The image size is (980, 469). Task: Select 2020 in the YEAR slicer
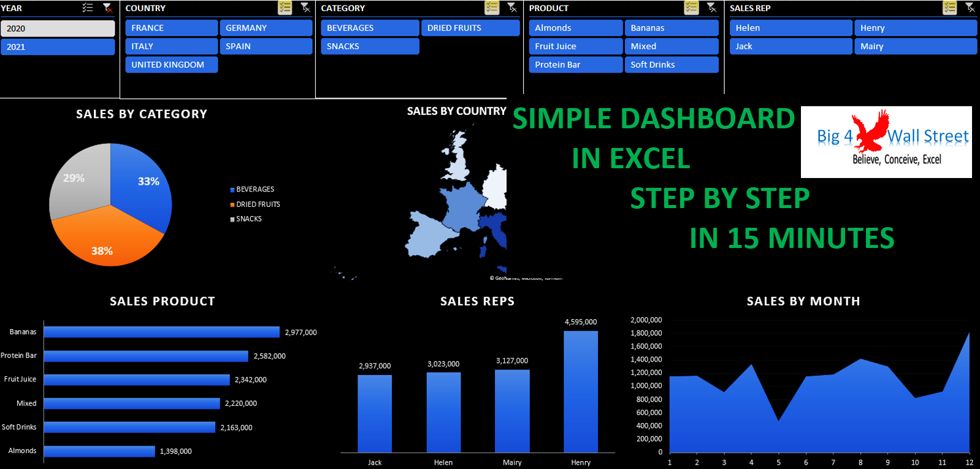click(58, 28)
